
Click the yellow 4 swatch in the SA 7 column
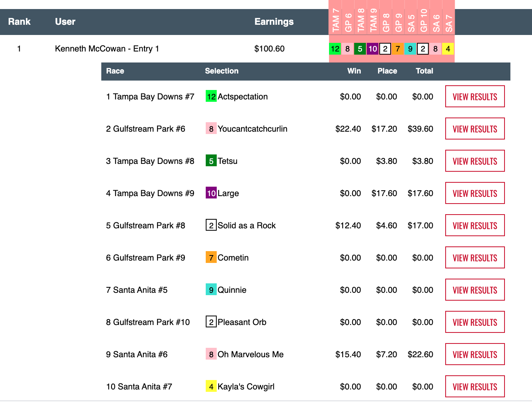tap(448, 49)
